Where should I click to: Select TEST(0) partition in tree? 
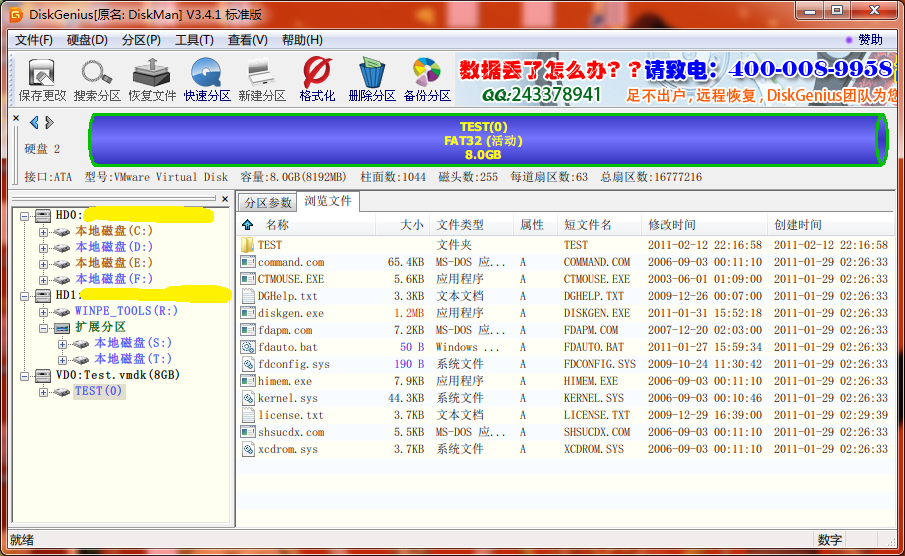[x=99, y=391]
